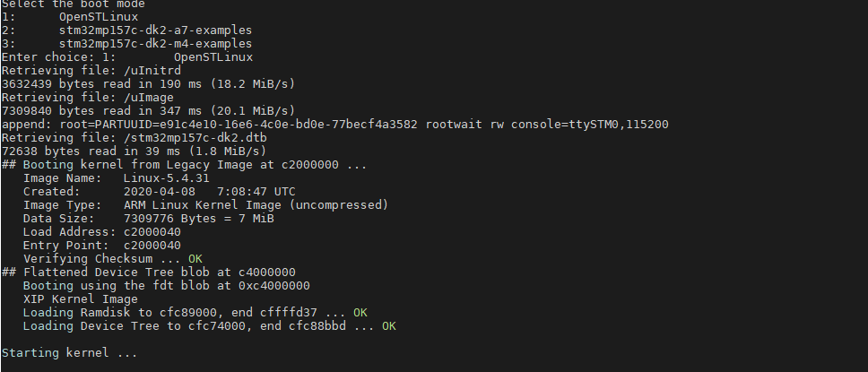Viewport: 868px width, 372px height.
Task: Click green OK after Loading Device Tree
Action: pyautogui.click(x=389, y=326)
